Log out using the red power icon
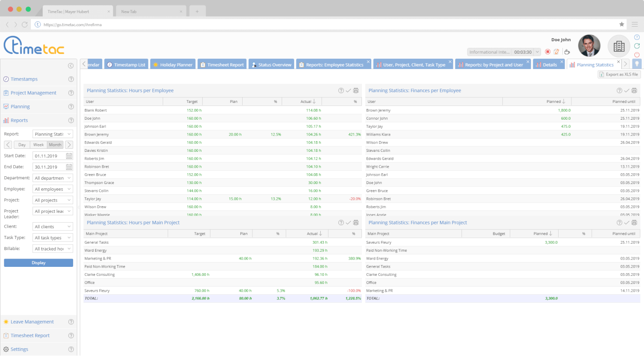 tap(637, 54)
